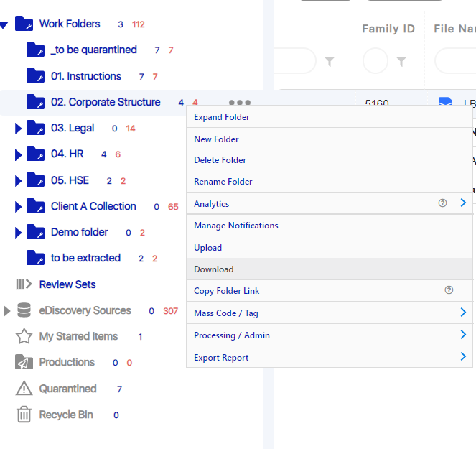Click the 04. HR folder icon

click(x=35, y=154)
